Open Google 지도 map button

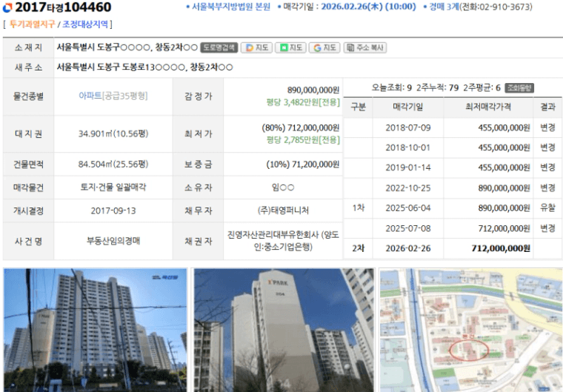tap(324, 47)
